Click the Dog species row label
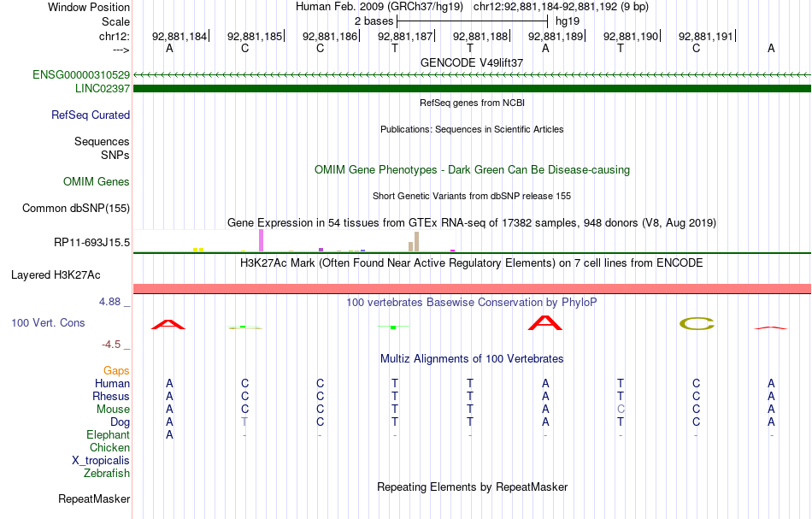This screenshot has width=812, height=519. point(120,422)
